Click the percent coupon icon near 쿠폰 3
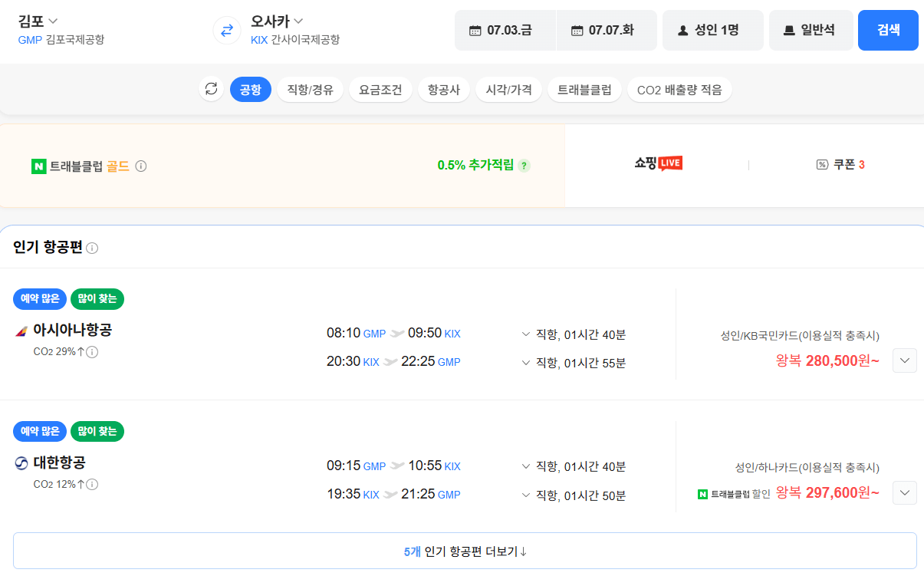 click(x=822, y=163)
